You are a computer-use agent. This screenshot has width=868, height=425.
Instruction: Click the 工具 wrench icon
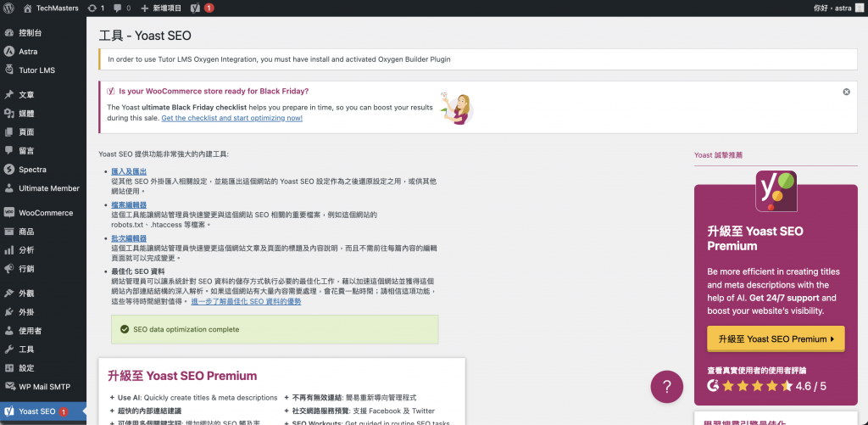click(8, 350)
